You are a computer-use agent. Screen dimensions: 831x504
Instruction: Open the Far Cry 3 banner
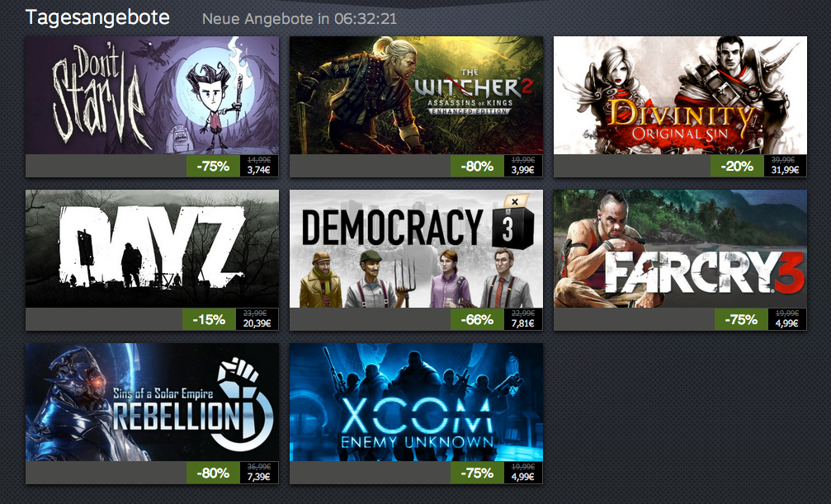click(681, 248)
